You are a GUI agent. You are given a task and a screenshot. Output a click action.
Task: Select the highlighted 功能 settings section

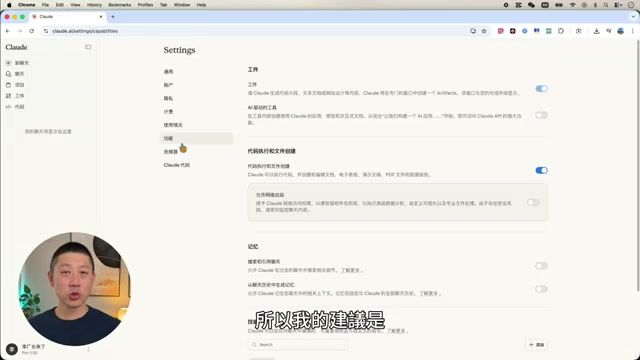tap(196, 138)
